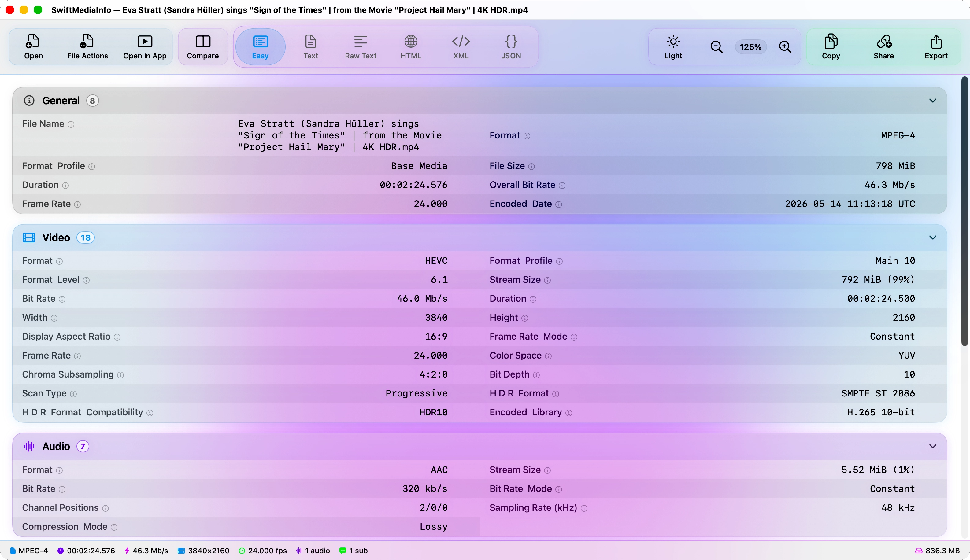Click the HDR10 compatibility value
The width and height of the screenshot is (970, 560).
433,412
